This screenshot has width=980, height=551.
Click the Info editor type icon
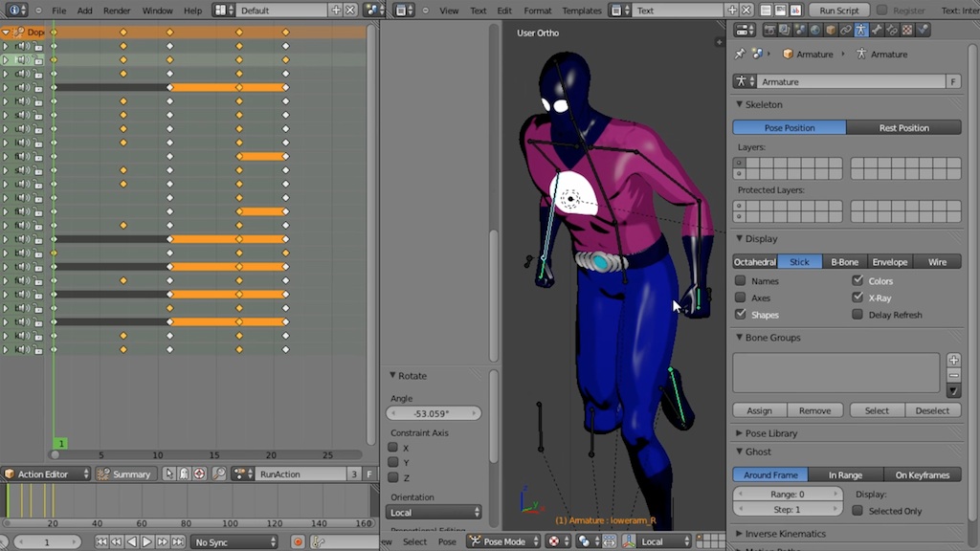[x=15, y=10]
